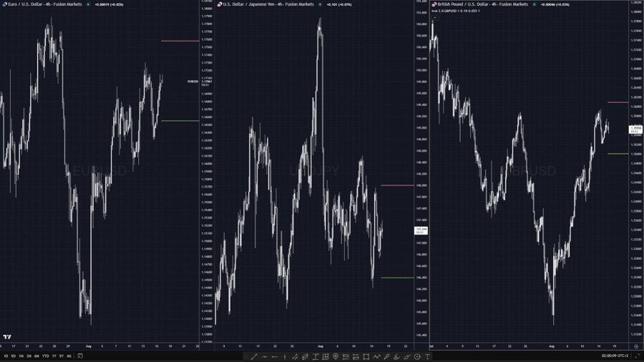Toggle the green status dot on GBPUSD chart
Screen dimensions: 644x362
pyautogui.click(x=535, y=4)
